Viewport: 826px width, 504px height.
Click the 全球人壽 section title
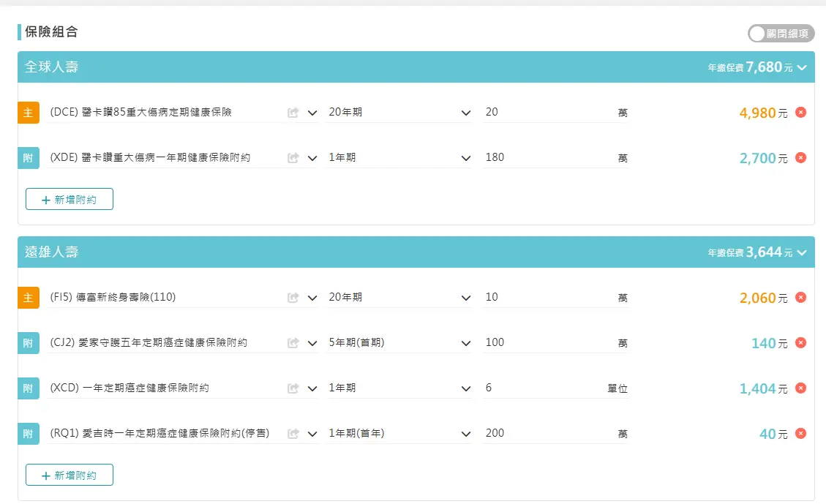(52, 67)
